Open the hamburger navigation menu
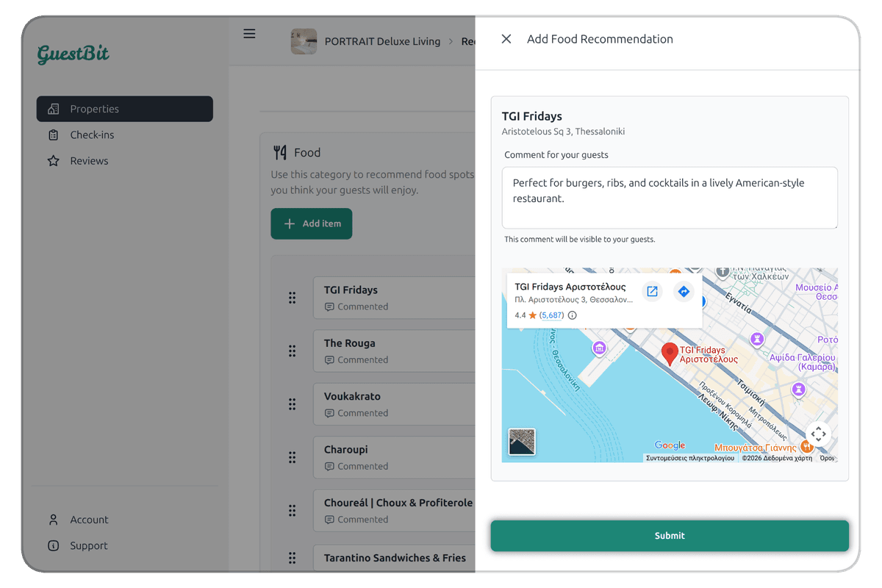This screenshot has height=588, width=882. (x=248, y=33)
